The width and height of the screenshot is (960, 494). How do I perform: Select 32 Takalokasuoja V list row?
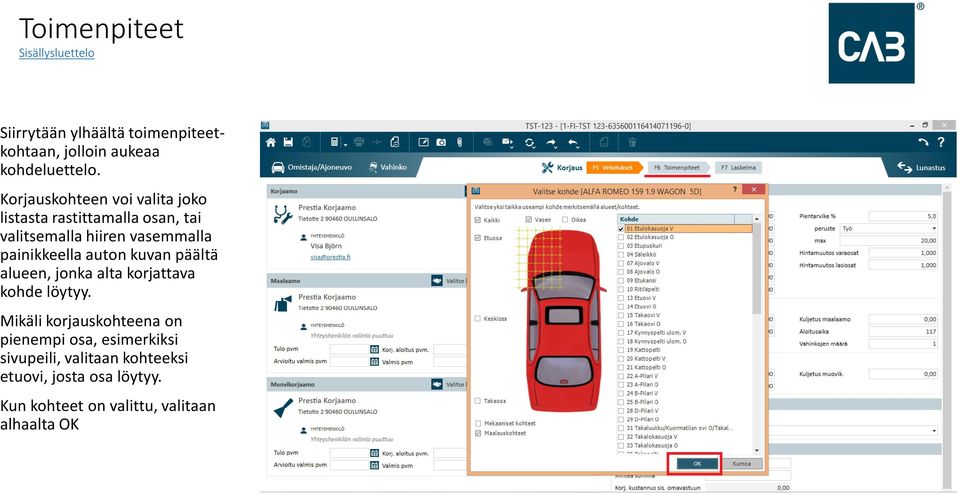pos(684,436)
